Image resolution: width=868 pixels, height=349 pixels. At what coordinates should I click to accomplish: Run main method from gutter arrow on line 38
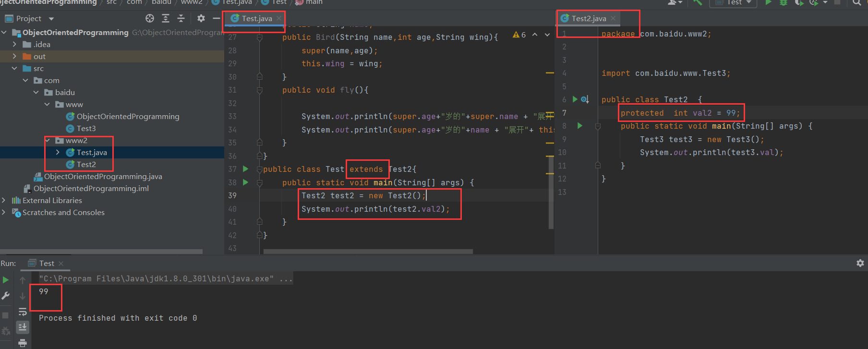[x=245, y=182]
